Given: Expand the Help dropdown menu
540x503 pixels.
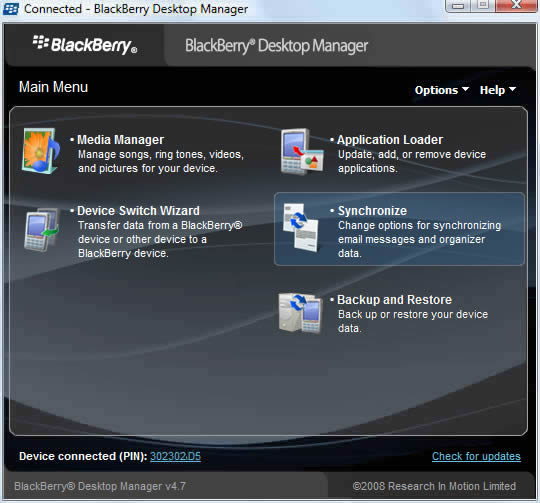Looking at the screenshot, I should tap(498, 90).
